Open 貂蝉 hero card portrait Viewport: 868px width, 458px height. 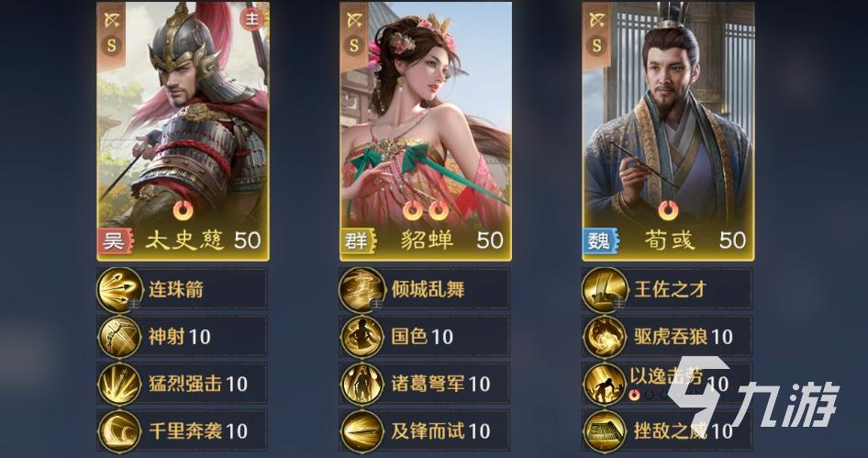tap(426, 131)
